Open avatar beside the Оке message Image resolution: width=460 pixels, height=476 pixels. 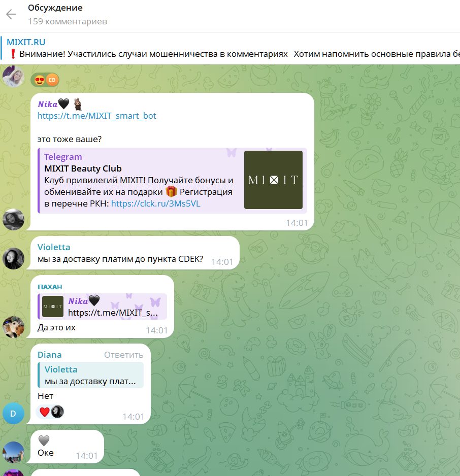(x=13, y=452)
